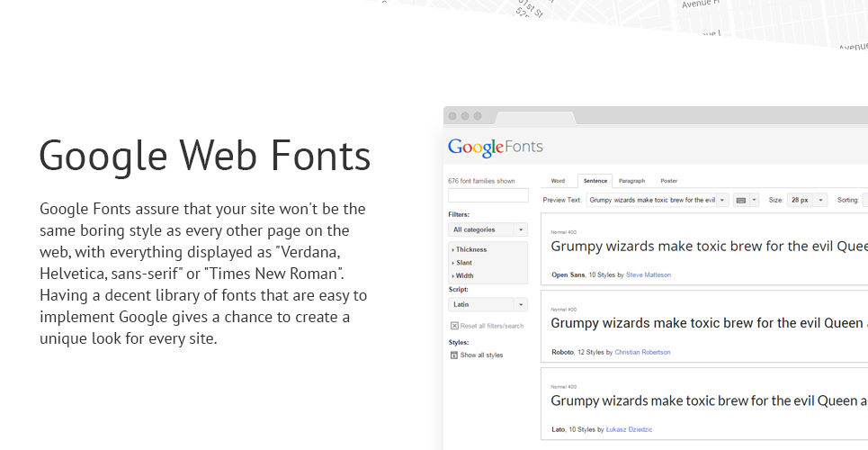The height and width of the screenshot is (450, 868).
Task: Click the Google Web Fonts heading
Action: tap(205, 157)
